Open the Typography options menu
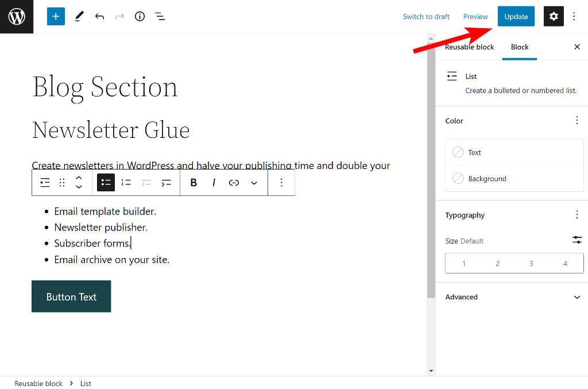588x389 pixels. click(x=577, y=214)
